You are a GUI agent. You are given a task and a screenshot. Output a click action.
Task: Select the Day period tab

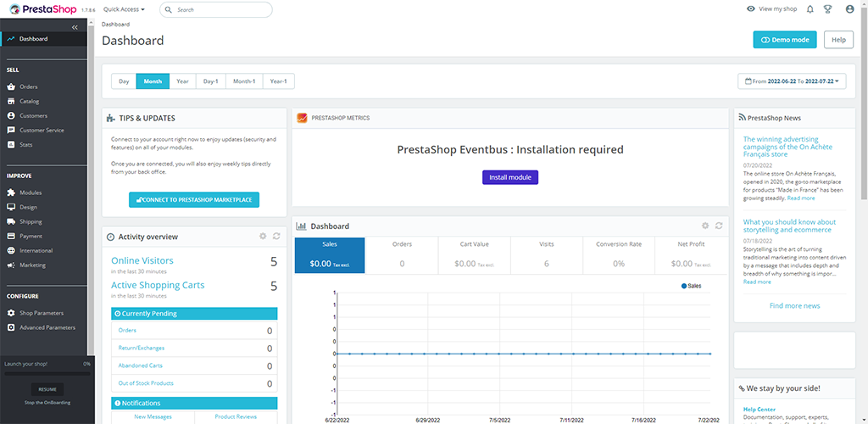[x=124, y=81]
